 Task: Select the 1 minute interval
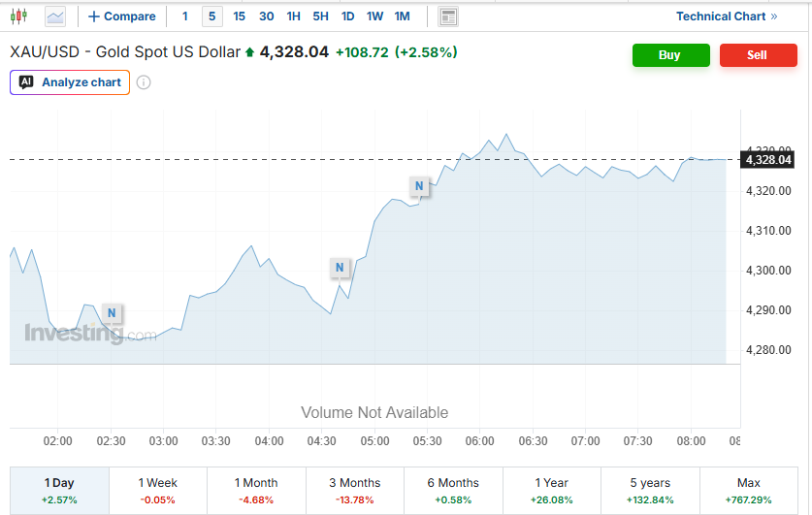pos(185,16)
